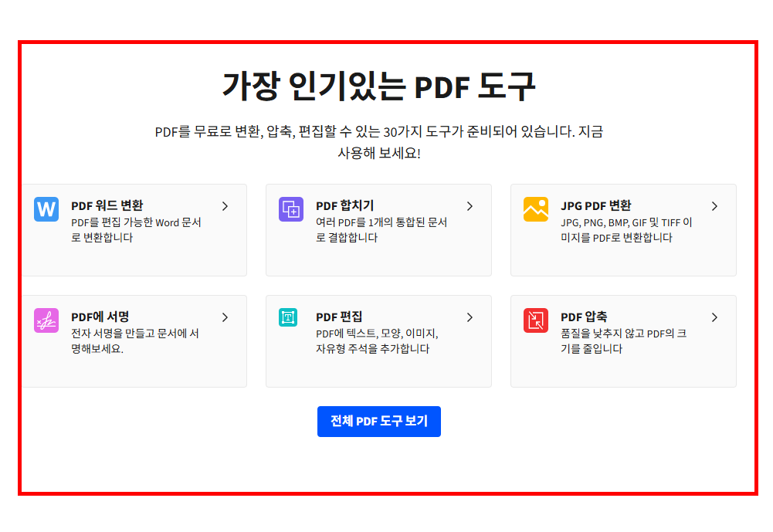The height and width of the screenshot is (532, 773).
Task: Open the PDF 편집 card arrow
Action: click(x=470, y=317)
